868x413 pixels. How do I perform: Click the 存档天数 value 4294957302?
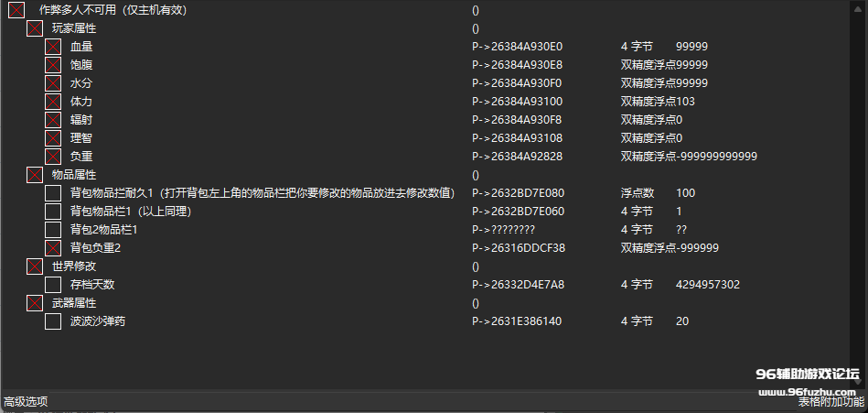point(707,285)
